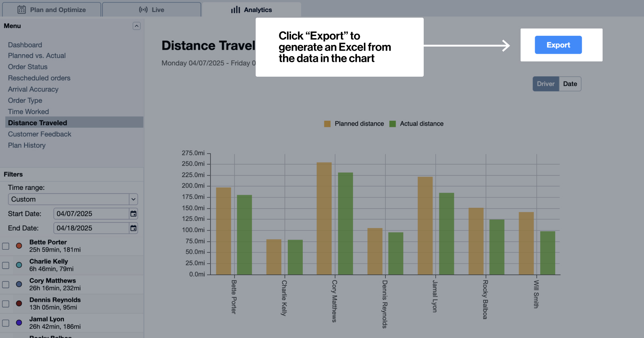Click Charlie Kelly's actual distance bar
The height and width of the screenshot is (338, 644).
295,257
